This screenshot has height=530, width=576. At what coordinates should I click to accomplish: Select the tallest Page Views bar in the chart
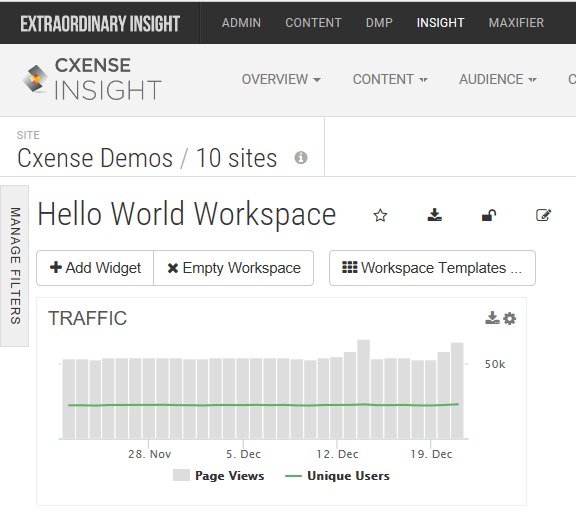point(363,389)
